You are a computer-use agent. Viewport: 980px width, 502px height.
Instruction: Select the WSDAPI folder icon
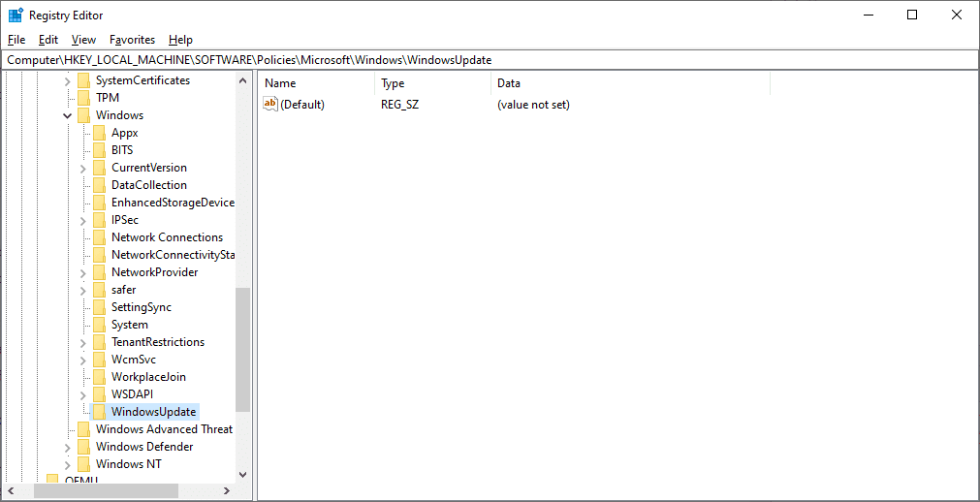(x=100, y=395)
